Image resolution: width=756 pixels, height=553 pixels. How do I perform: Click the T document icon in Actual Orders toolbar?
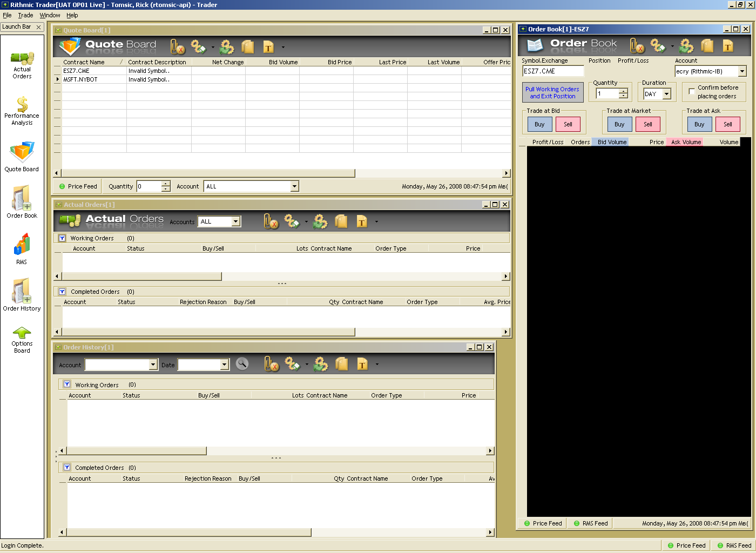pos(362,221)
